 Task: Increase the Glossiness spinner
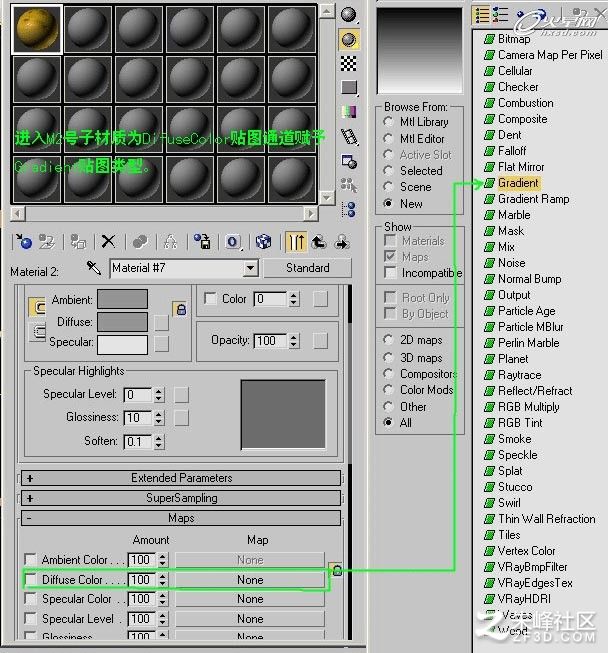click(x=158, y=414)
